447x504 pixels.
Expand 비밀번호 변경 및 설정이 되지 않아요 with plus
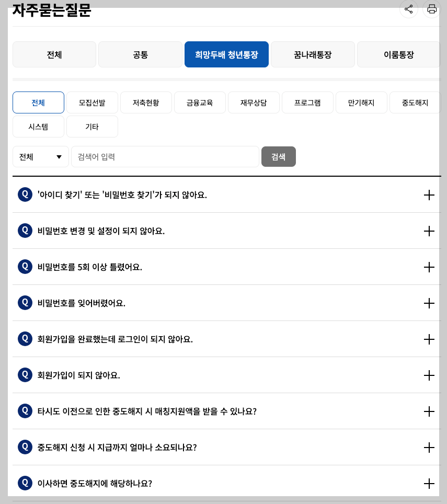click(429, 231)
